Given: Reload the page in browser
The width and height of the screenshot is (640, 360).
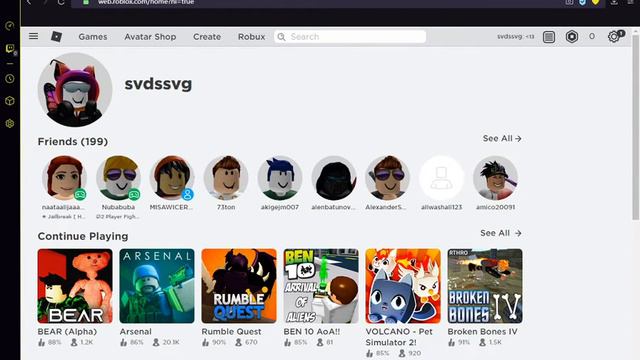Looking at the screenshot, I should pos(61,2).
